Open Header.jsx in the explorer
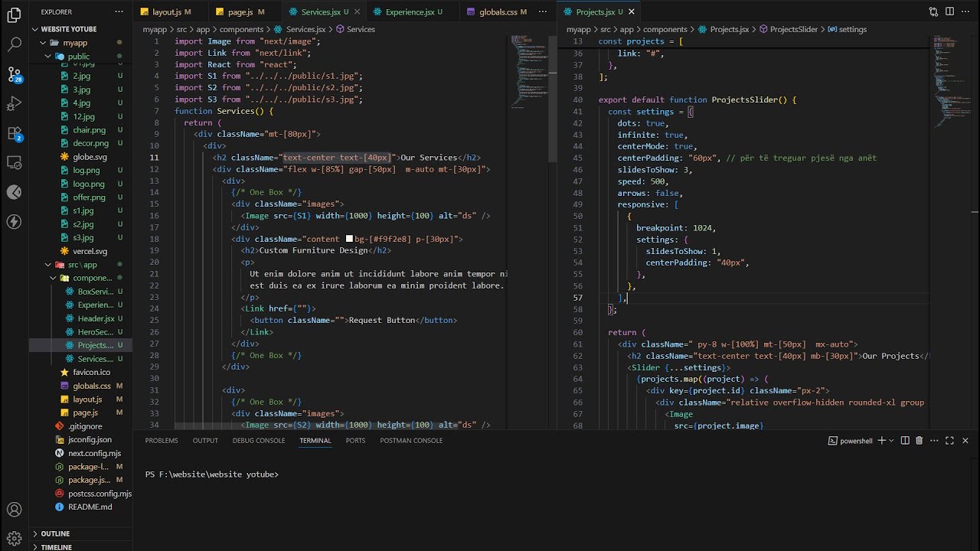This screenshot has height=551, width=980. point(96,318)
